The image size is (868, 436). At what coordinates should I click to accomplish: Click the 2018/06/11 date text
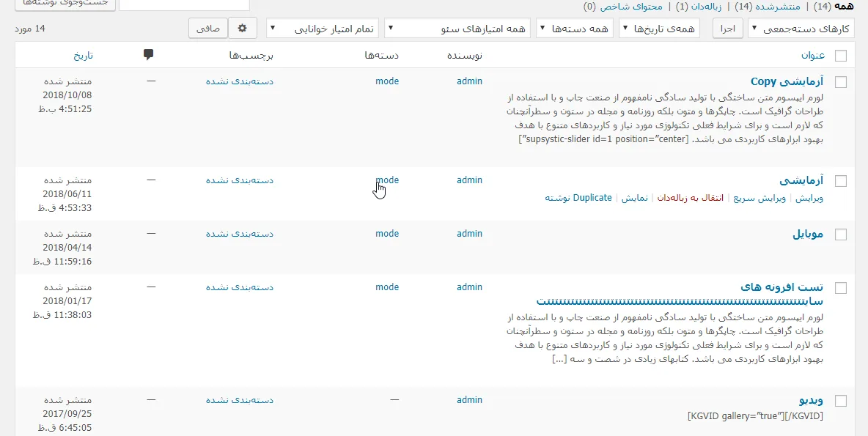point(67,194)
